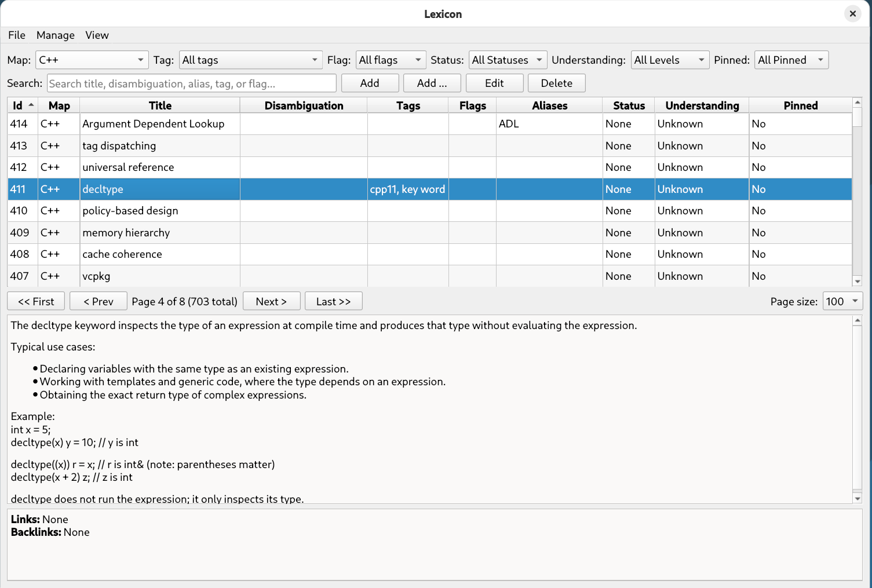Open the File menu
Screen dimensions: 872x588
[x=17, y=35]
